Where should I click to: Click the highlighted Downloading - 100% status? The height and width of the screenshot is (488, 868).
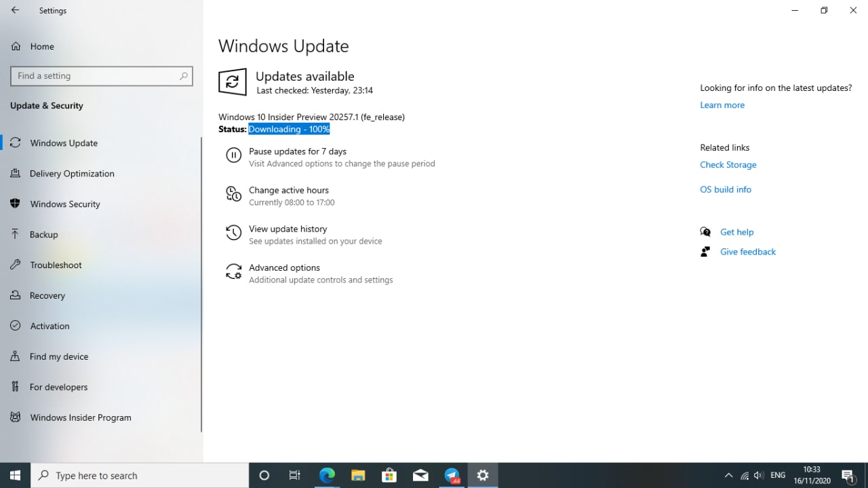point(289,129)
